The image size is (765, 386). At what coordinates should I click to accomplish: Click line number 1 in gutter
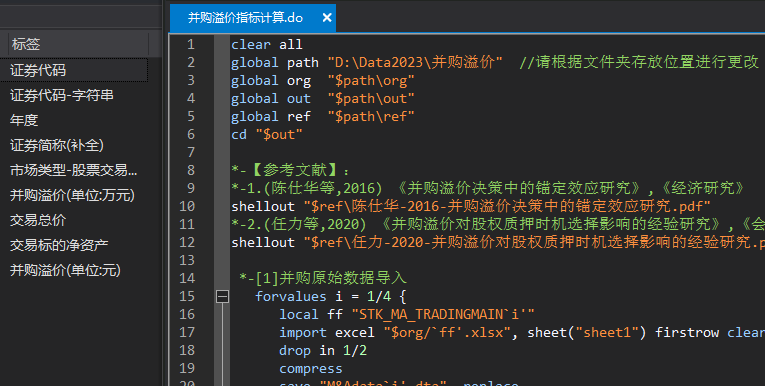[x=191, y=44]
